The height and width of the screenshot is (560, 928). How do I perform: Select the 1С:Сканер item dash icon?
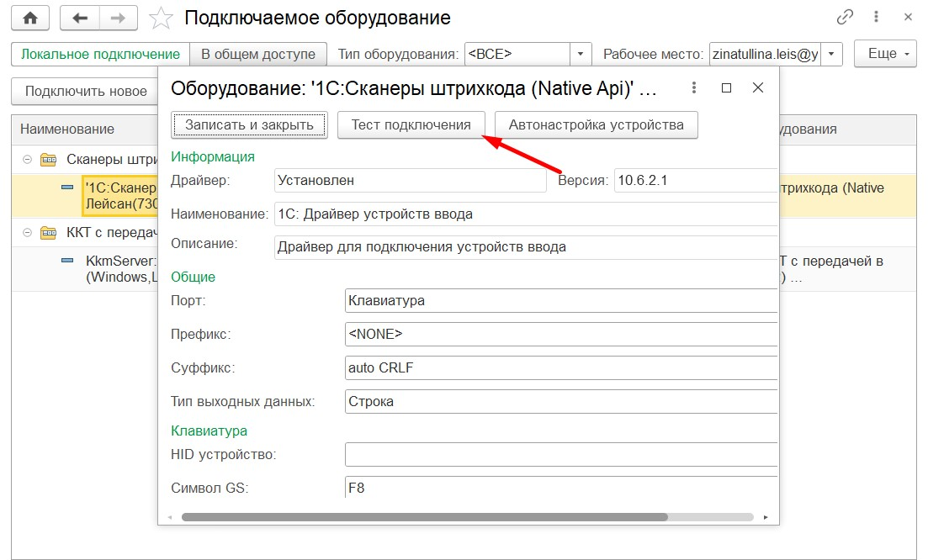tap(67, 188)
